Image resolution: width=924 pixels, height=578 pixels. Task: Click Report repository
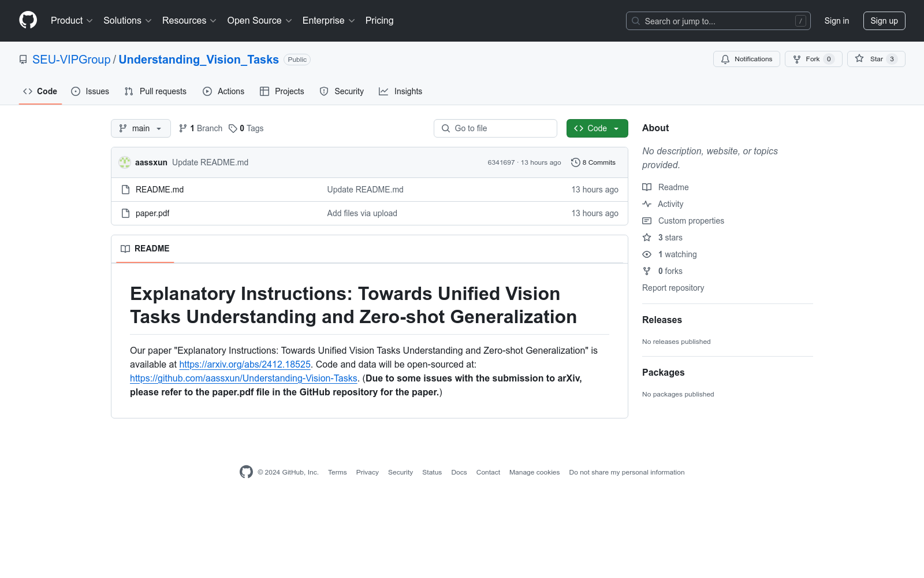click(673, 288)
